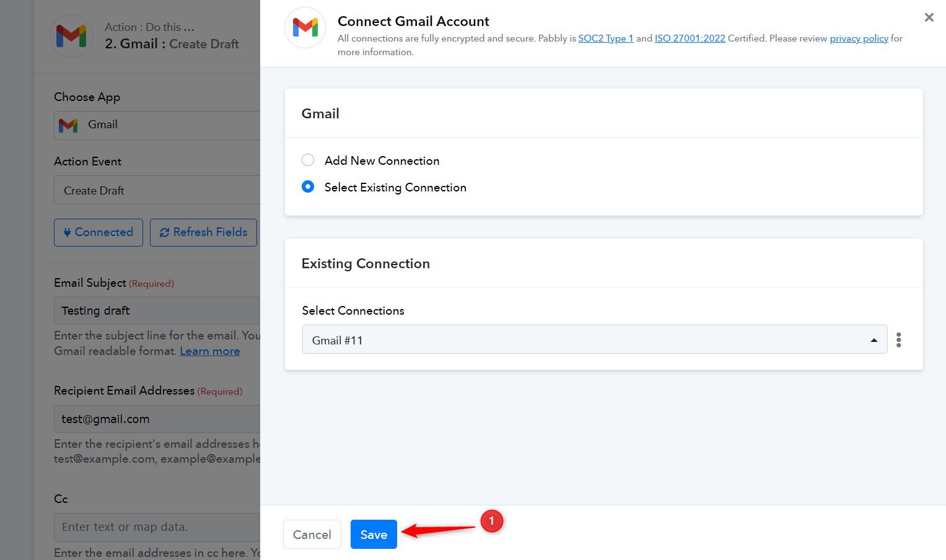The height and width of the screenshot is (560, 946).
Task: Save the Gmail connection
Action: (x=374, y=534)
